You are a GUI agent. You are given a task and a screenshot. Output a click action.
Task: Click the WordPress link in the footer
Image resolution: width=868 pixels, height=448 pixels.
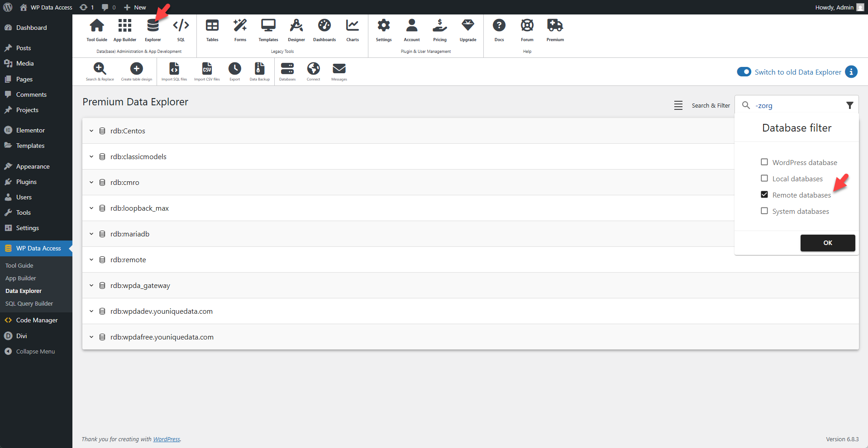tap(167, 439)
